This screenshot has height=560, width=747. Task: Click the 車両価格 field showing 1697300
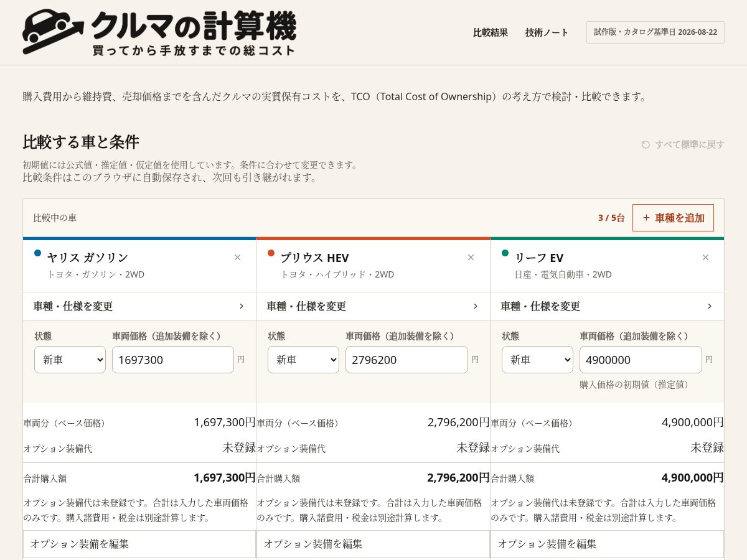173,360
